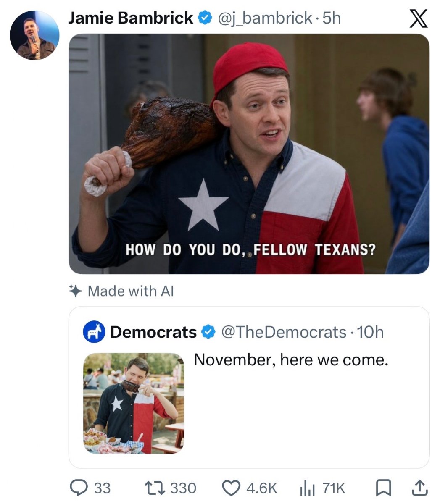This screenshot has width=440, height=504.
Task: Open the @TheDemocrats handle link
Action: click(x=283, y=332)
